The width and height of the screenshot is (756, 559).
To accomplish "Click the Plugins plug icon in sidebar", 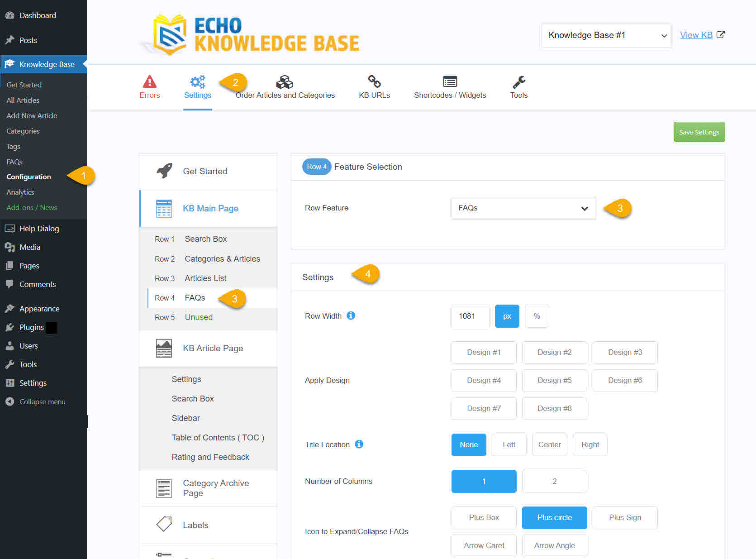I will coord(10,327).
